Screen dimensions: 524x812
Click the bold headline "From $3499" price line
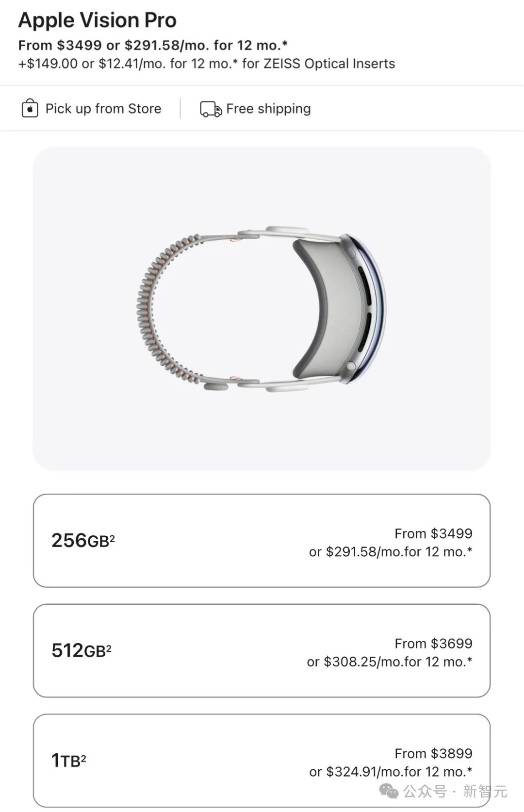[153, 45]
